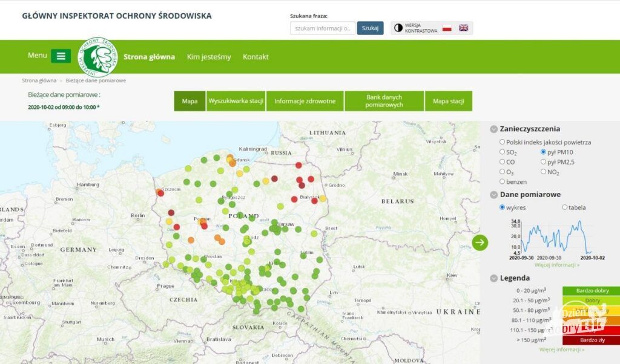Collapse the Zanieczyszczenia section

tap(494, 129)
